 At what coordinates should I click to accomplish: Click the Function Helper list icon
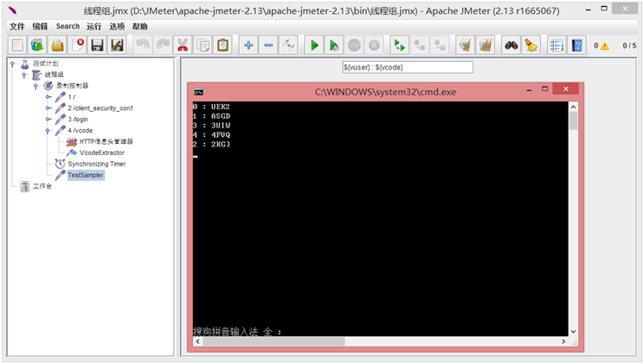557,45
